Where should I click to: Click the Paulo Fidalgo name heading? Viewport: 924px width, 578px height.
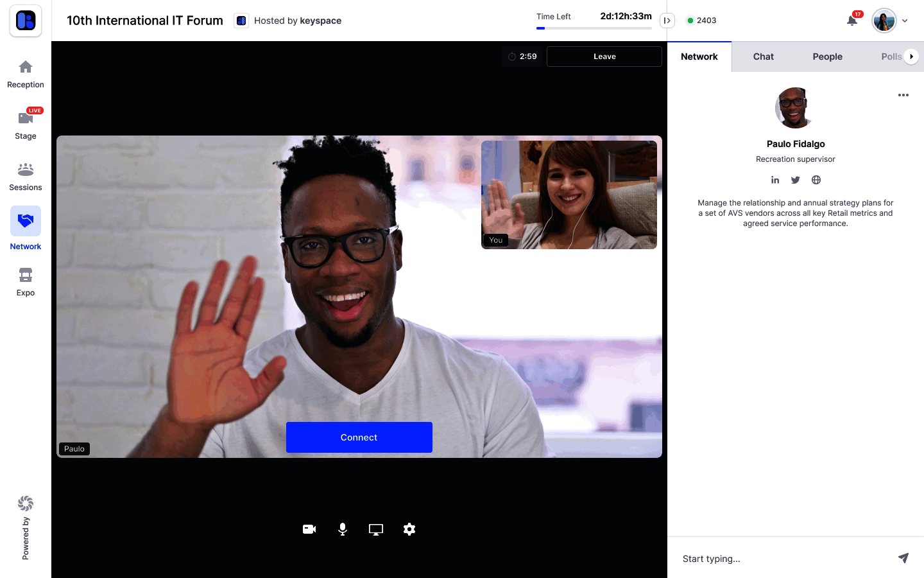click(796, 144)
